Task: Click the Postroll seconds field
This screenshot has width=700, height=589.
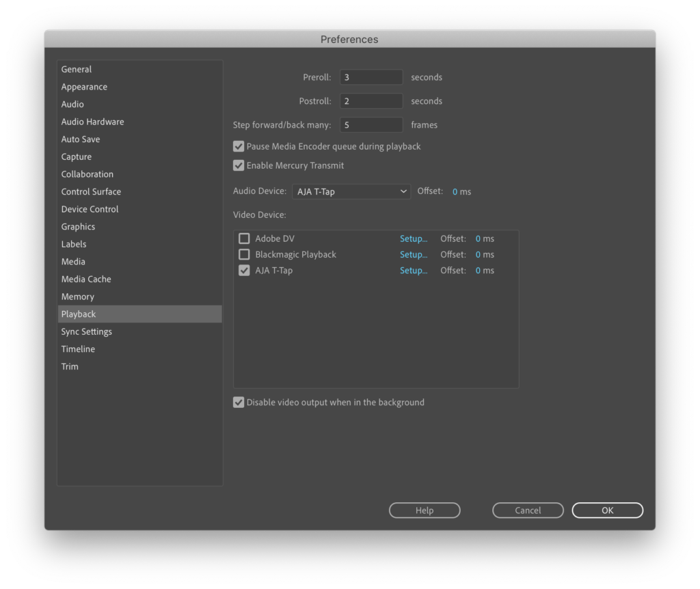Action: (371, 101)
